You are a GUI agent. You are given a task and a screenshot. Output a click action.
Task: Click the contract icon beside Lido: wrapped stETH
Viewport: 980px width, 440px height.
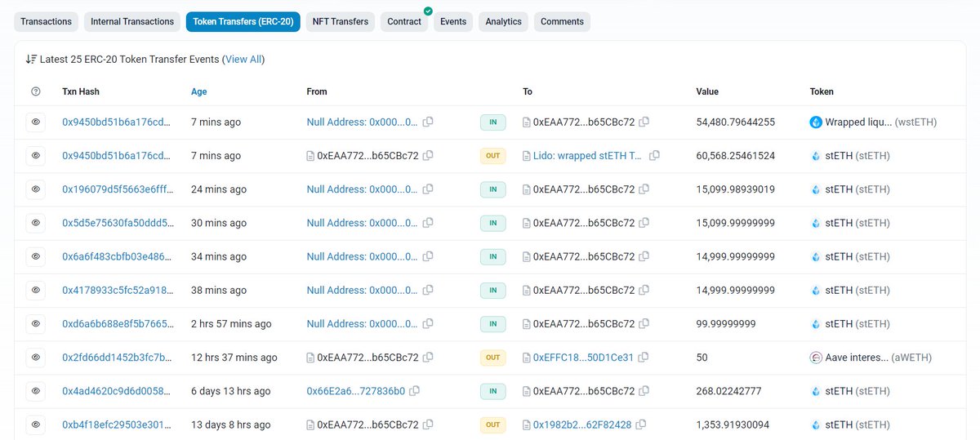click(x=527, y=155)
